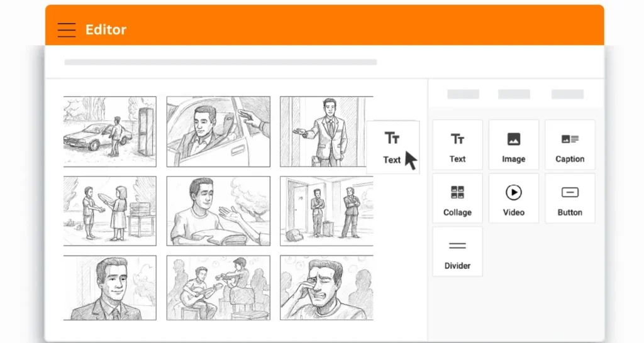Image resolution: width=644 pixels, height=343 pixels.
Task: Select the Button block
Action: click(570, 198)
